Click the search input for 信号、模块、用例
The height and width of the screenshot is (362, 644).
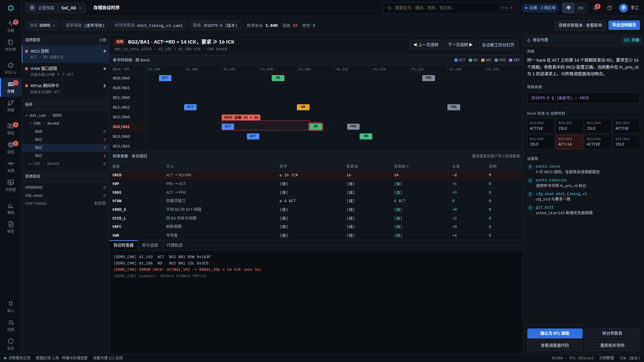tap(450, 8)
